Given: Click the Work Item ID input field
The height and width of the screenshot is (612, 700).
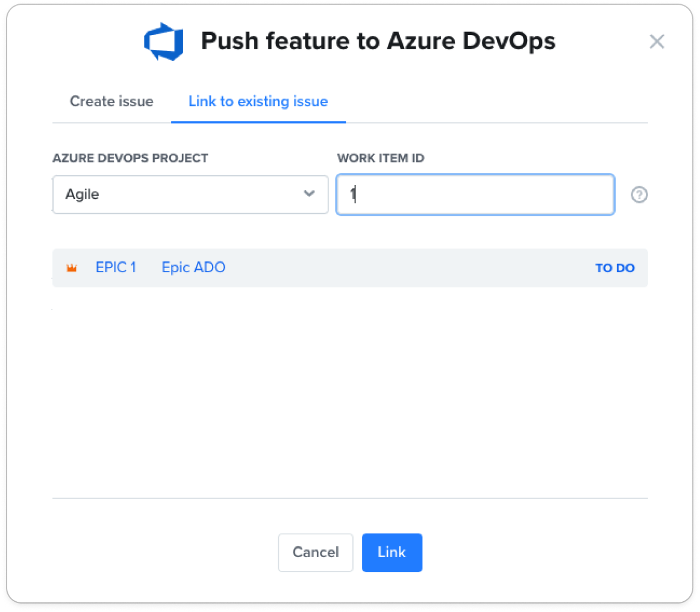Looking at the screenshot, I should tap(475, 195).
